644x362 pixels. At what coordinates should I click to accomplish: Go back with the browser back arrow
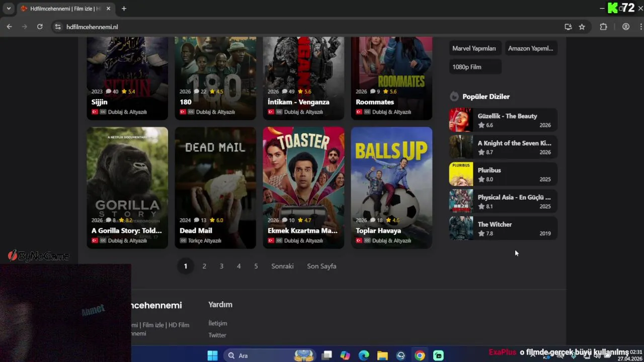(9, 27)
